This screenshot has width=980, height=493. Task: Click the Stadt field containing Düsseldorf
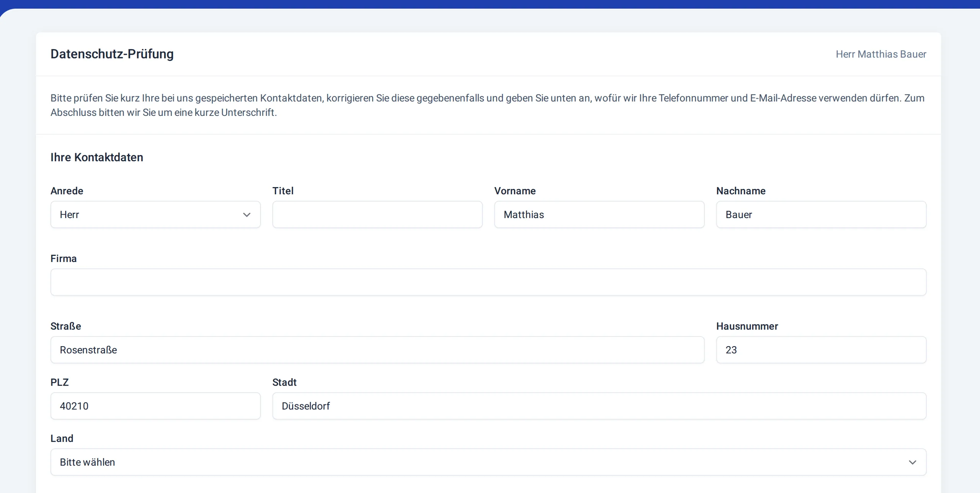[599, 406]
